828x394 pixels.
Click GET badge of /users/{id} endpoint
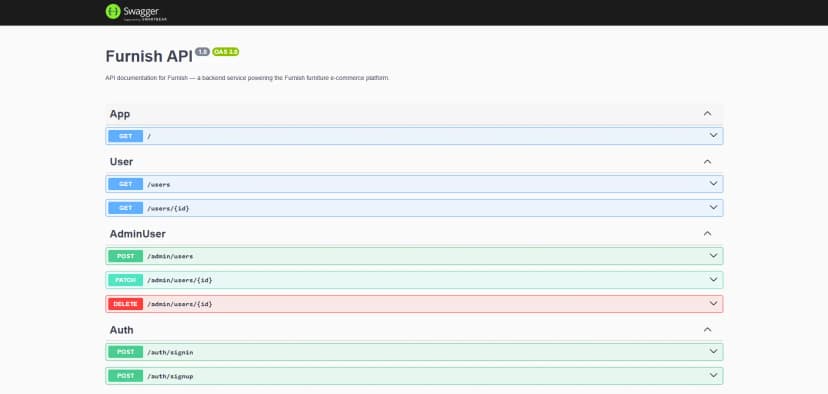(x=126, y=208)
